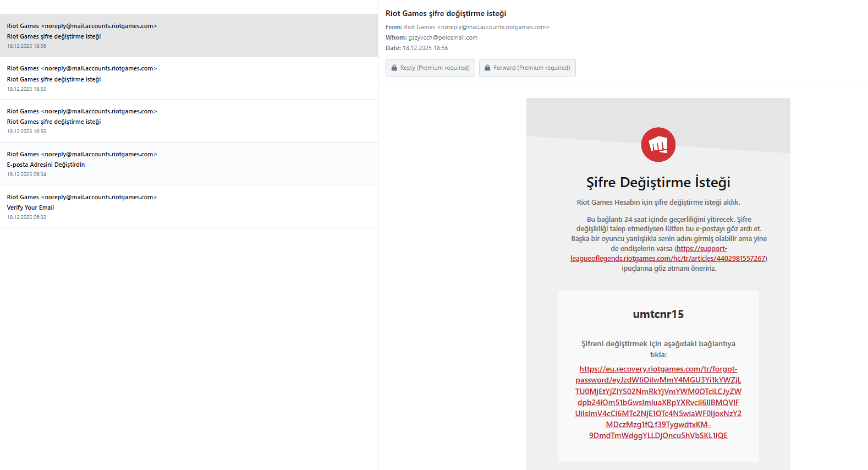This screenshot has height=470, width=868.
Task: Open the support-leagueoflegends.riotgames.com article link
Action: click(x=668, y=254)
